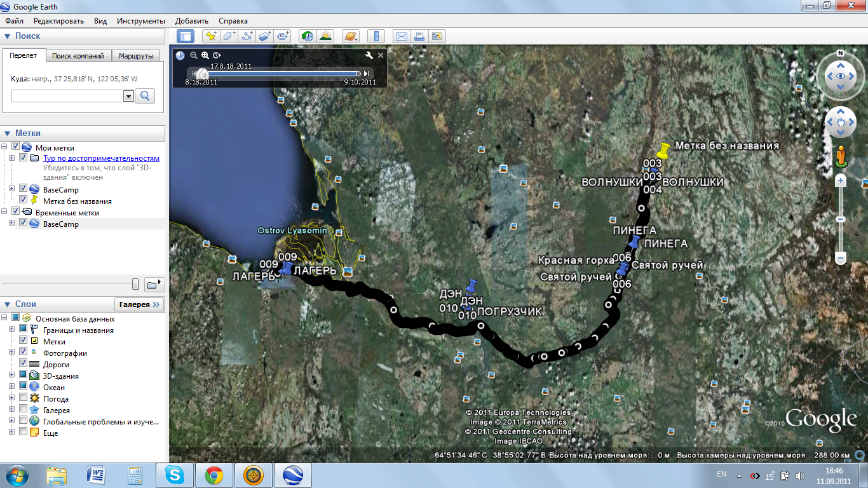Open the ruler measurement tool
The width and height of the screenshot is (868, 488).
pyautogui.click(x=377, y=36)
